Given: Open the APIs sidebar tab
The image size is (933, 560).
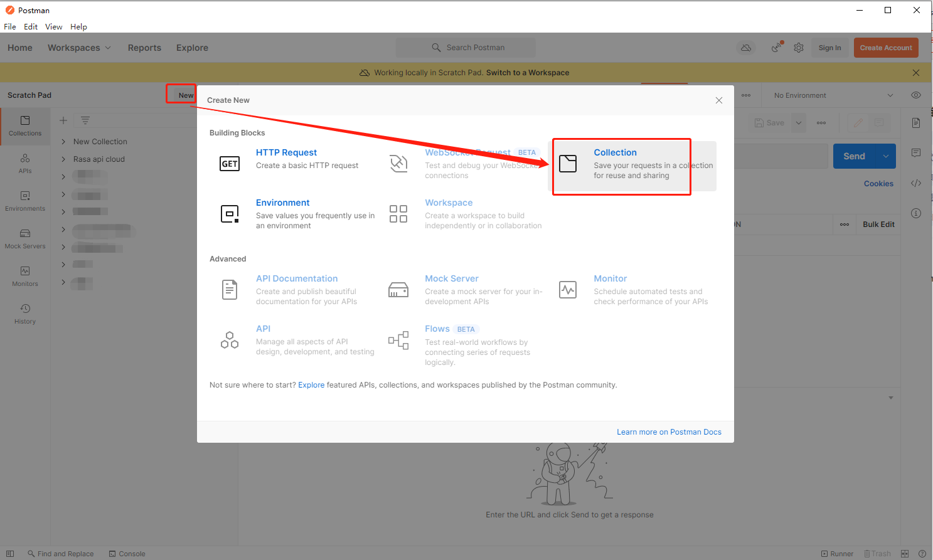Looking at the screenshot, I should tap(25, 164).
